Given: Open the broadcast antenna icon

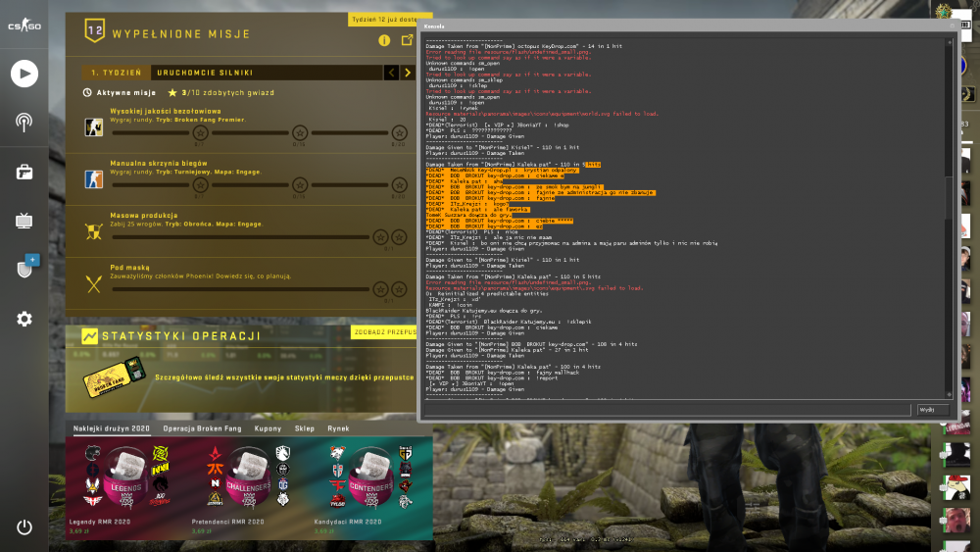Looking at the screenshot, I should 24,122.
